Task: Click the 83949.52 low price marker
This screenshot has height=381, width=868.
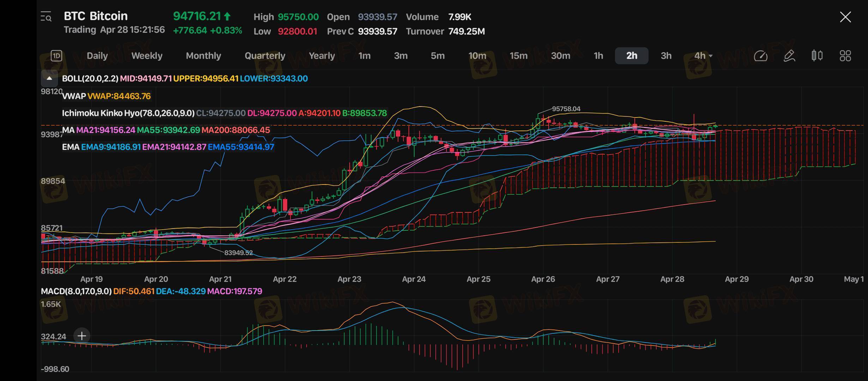Action: click(x=239, y=253)
